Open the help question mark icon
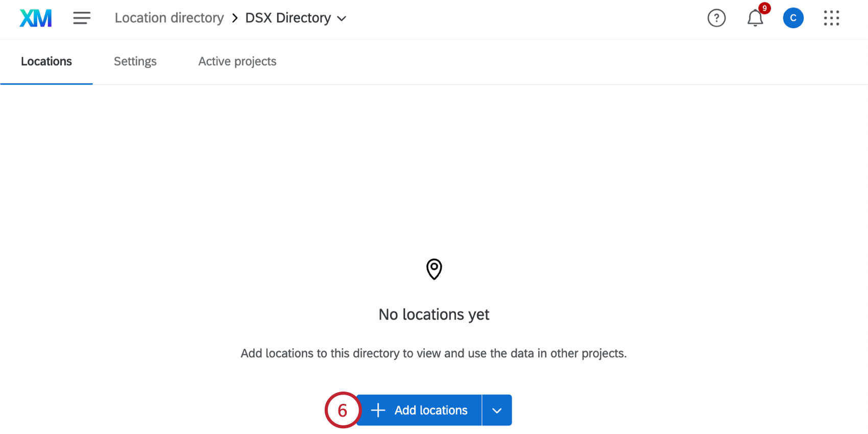The height and width of the screenshot is (434, 868). coord(716,18)
